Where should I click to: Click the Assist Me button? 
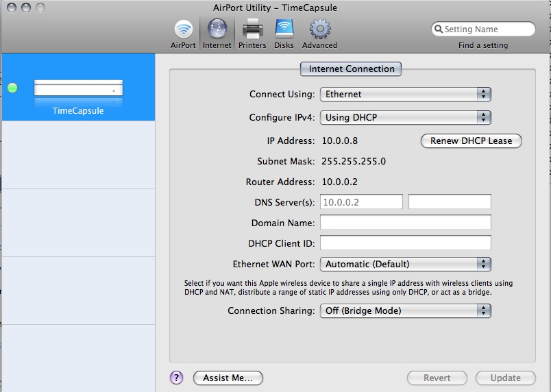[228, 378]
